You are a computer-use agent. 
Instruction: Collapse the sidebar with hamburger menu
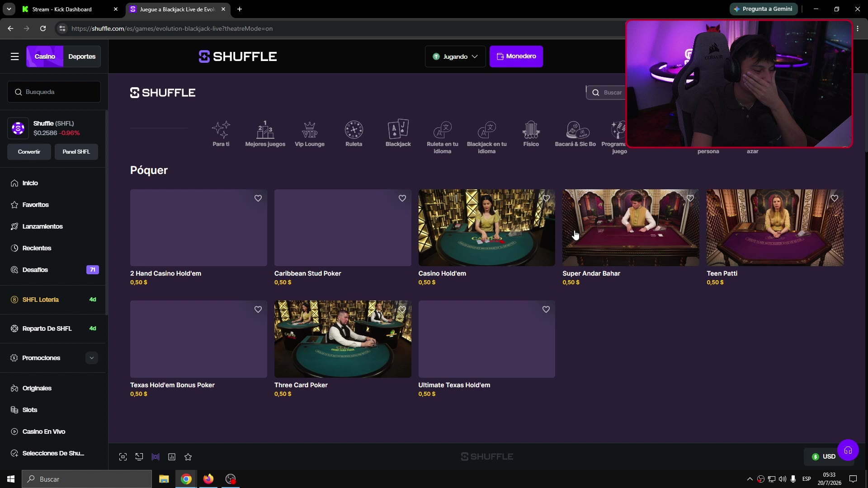tap(15, 56)
